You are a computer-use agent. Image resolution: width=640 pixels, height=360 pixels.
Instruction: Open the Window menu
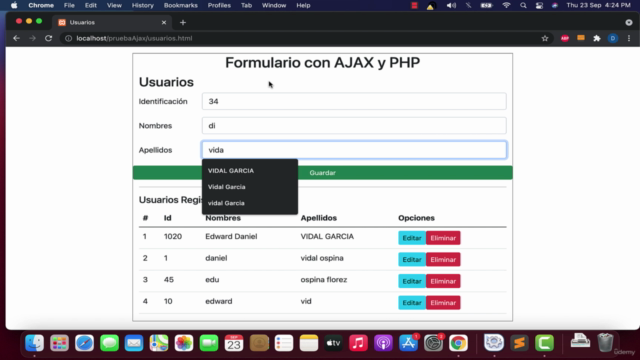click(274, 5)
